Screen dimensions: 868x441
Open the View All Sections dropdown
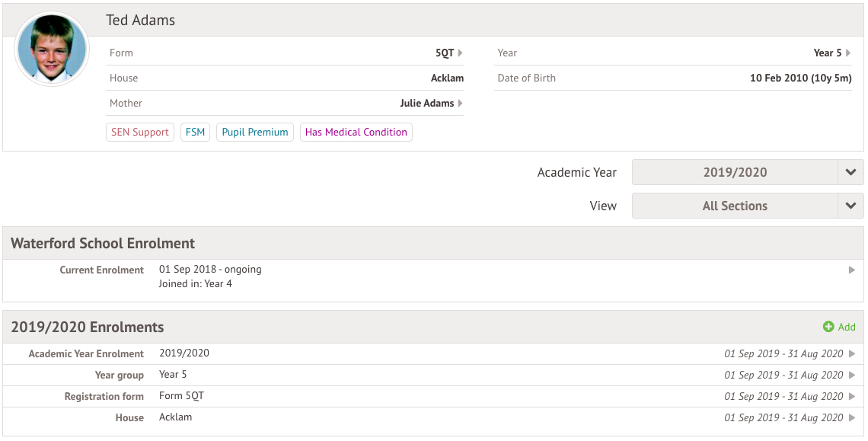[x=734, y=206]
